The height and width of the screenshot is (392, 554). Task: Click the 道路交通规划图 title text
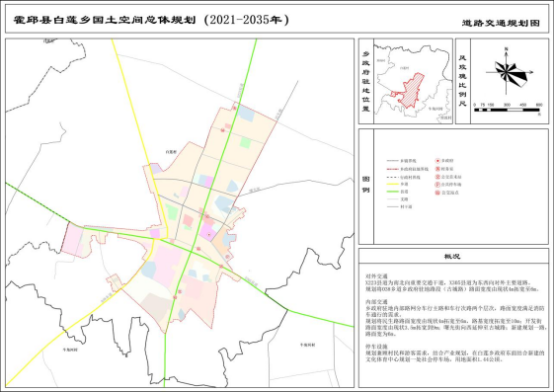coord(501,24)
